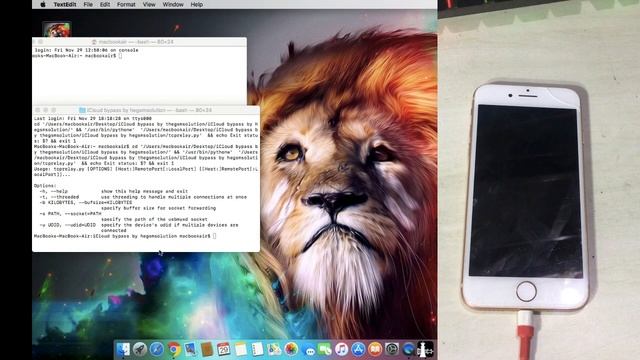Open the orange iBooks icon
This screenshot has height=360, width=640.
375,349
